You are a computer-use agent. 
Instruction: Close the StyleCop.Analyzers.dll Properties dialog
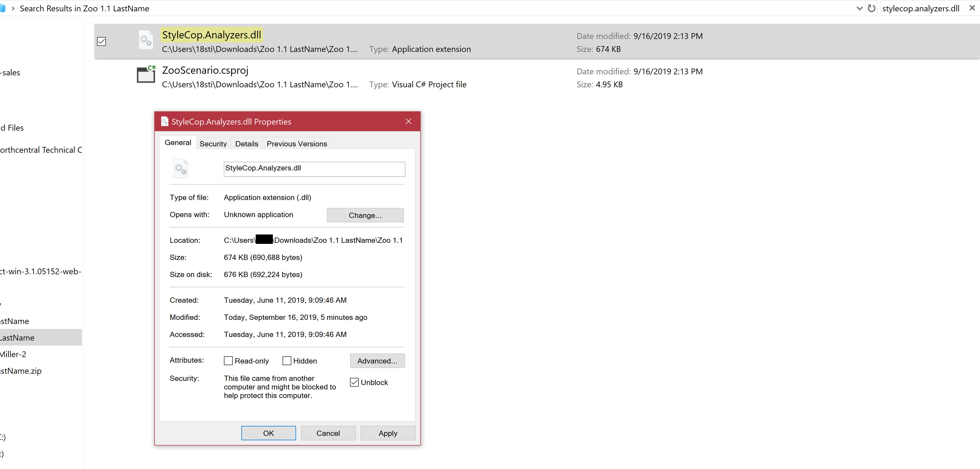click(x=408, y=121)
